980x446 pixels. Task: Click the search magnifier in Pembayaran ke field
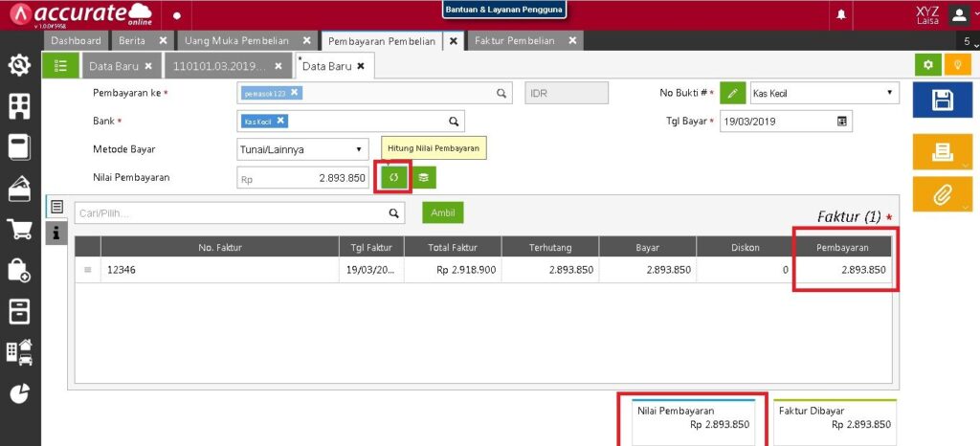click(x=501, y=93)
